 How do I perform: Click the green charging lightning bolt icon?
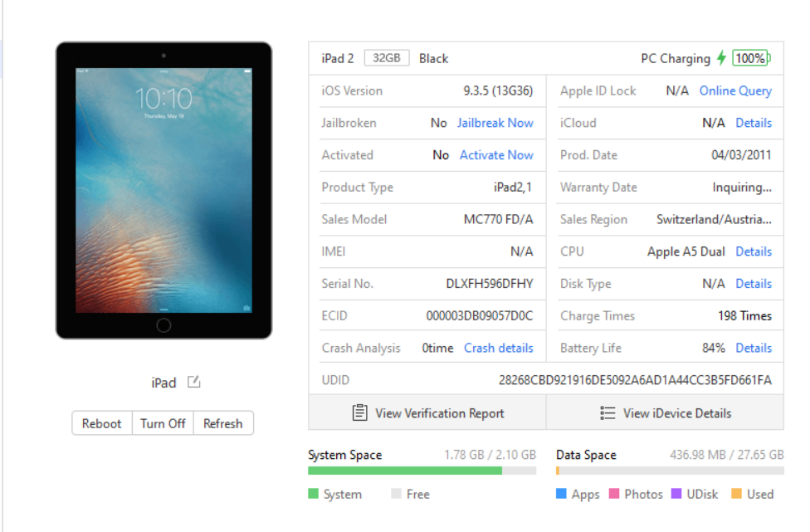(721, 58)
